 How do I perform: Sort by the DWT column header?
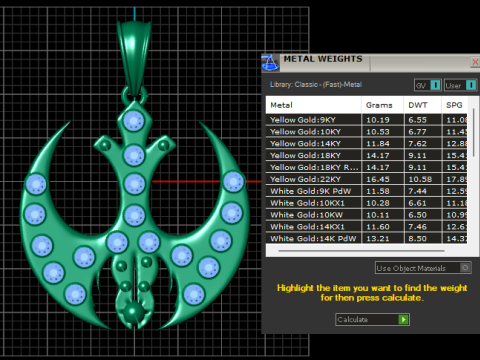(x=422, y=105)
